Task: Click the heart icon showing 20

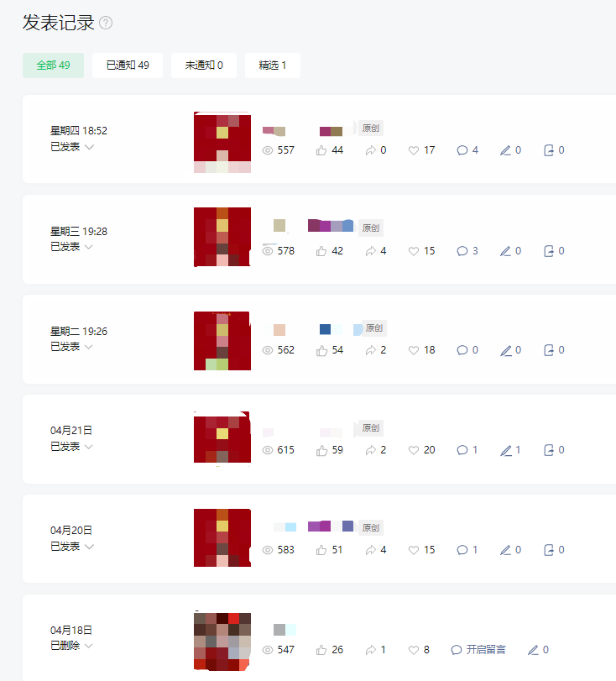Action: point(414,450)
